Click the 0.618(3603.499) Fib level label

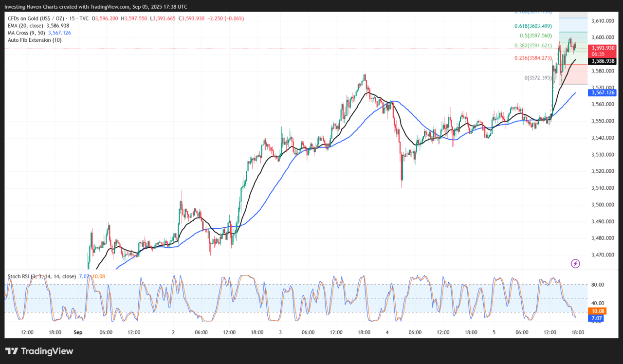coord(533,26)
